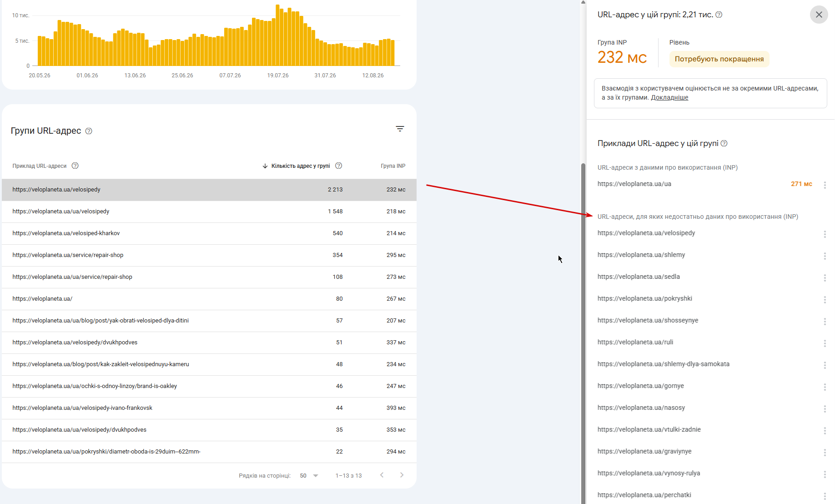The width and height of the screenshot is (835, 504).
Task: Click help icon next to Приклади URL-адрес heading
Action: [724, 143]
